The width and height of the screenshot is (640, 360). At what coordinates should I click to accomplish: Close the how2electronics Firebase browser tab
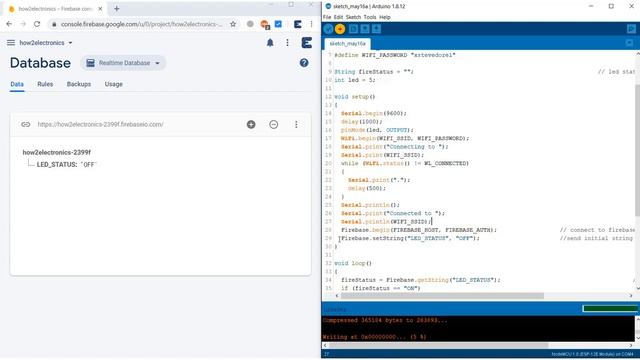pyautogui.click(x=100, y=9)
